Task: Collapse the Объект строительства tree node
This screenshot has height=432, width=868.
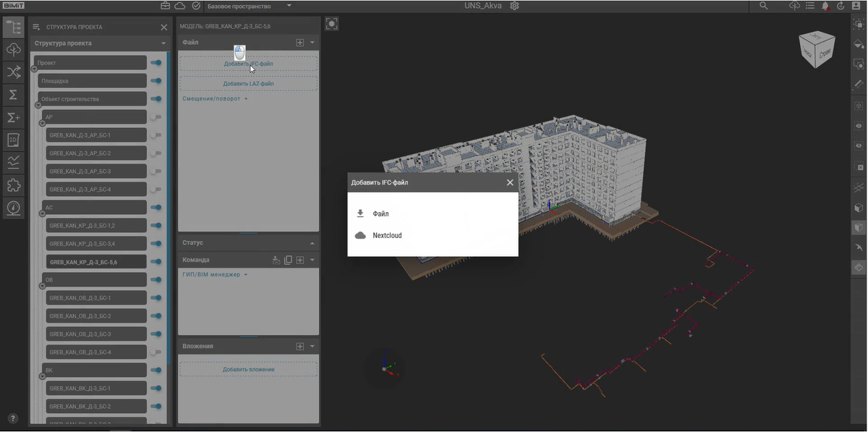Action: pos(38,105)
